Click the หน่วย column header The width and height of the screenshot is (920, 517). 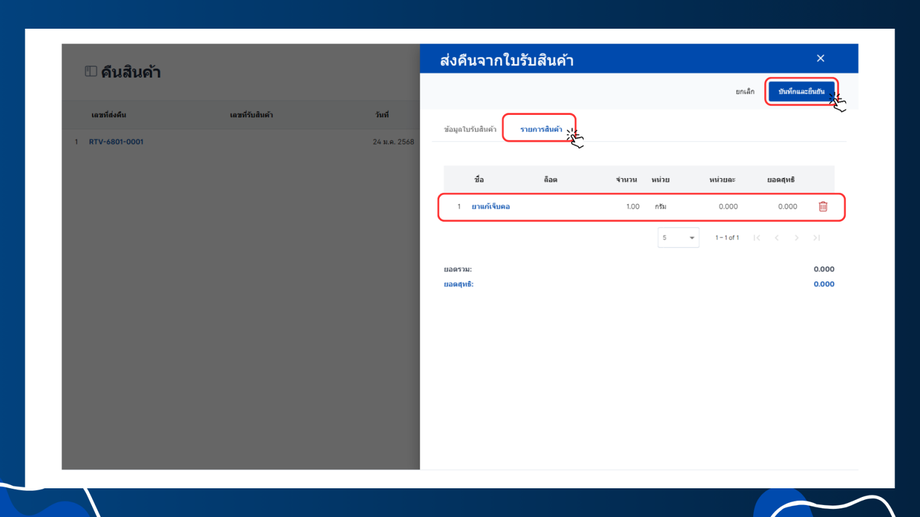[660, 180]
